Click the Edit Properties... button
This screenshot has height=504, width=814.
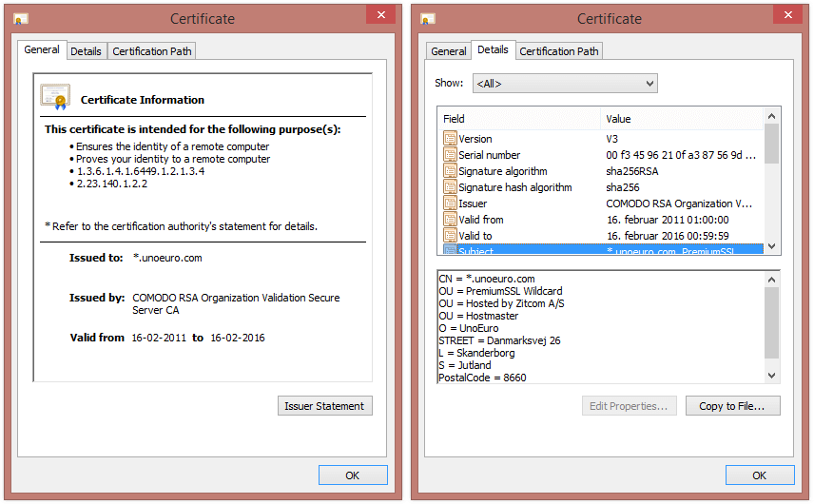click(x=629, y=406)
